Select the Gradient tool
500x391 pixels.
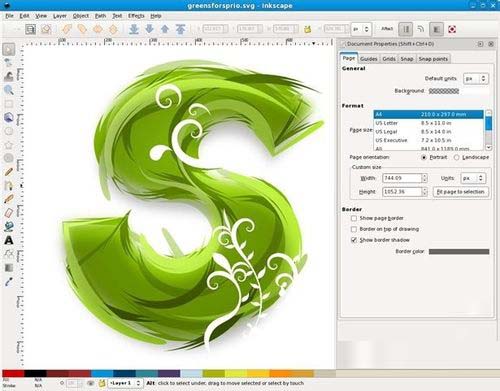[x=9, y=268]
